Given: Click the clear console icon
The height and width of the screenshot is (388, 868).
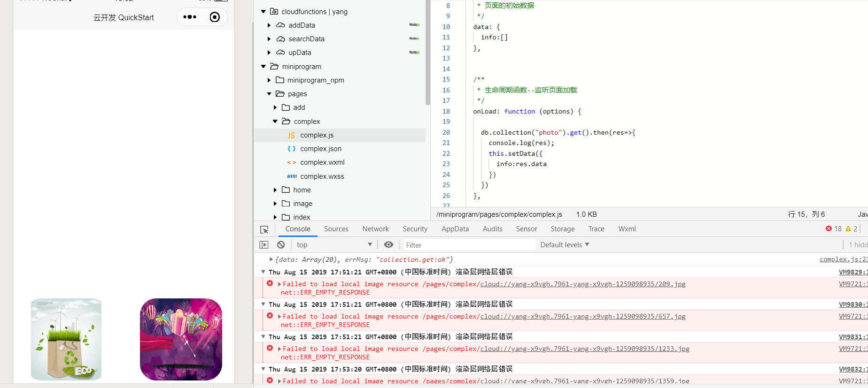Looking at the screenshot, I should (281, 245).
